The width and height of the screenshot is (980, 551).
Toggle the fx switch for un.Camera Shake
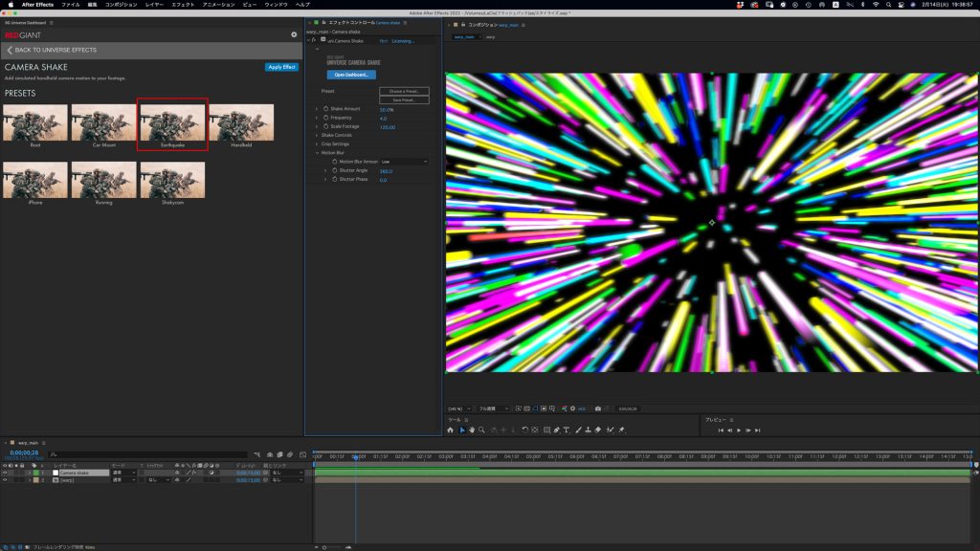tap(314, 41)
